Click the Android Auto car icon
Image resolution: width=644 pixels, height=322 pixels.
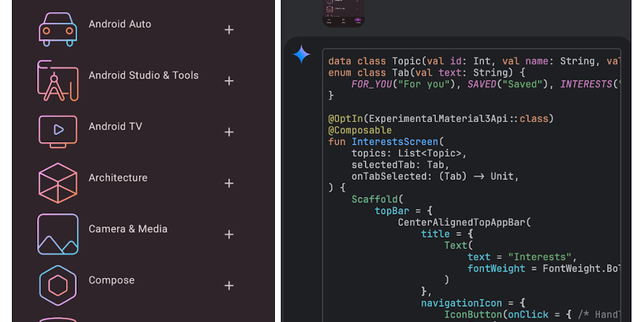click(58, 30)
